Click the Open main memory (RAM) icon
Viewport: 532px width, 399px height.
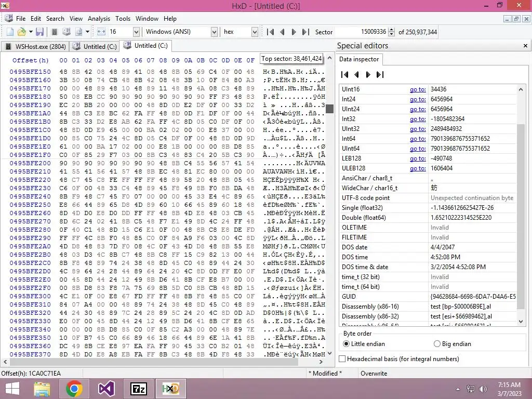[54, 32]
